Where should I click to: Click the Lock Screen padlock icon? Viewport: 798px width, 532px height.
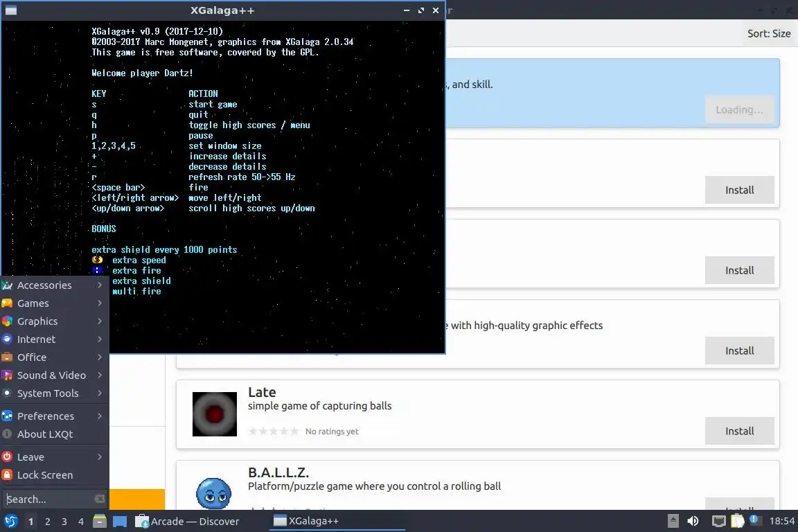(7, 475)
